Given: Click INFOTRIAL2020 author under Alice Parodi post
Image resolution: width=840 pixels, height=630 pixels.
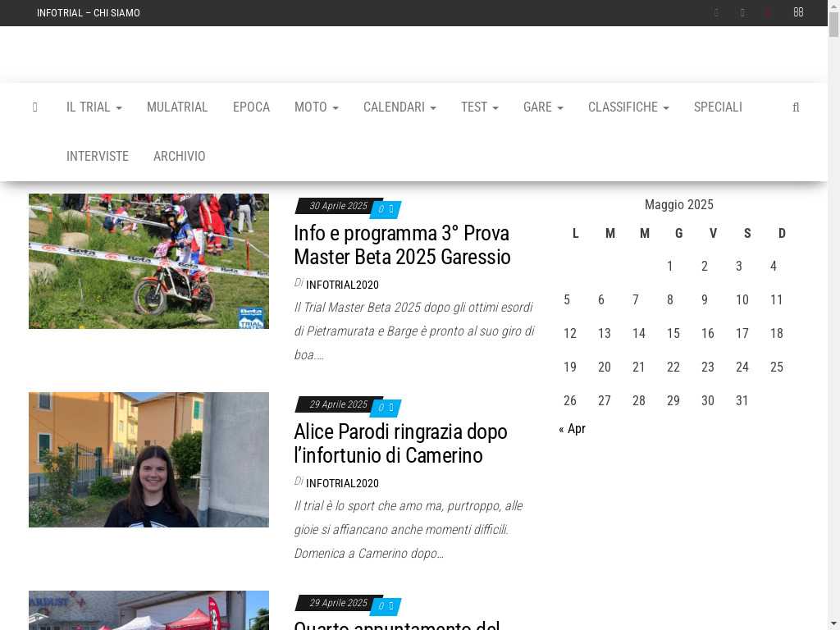Looking at the screenshot, I should pos(342,483).
